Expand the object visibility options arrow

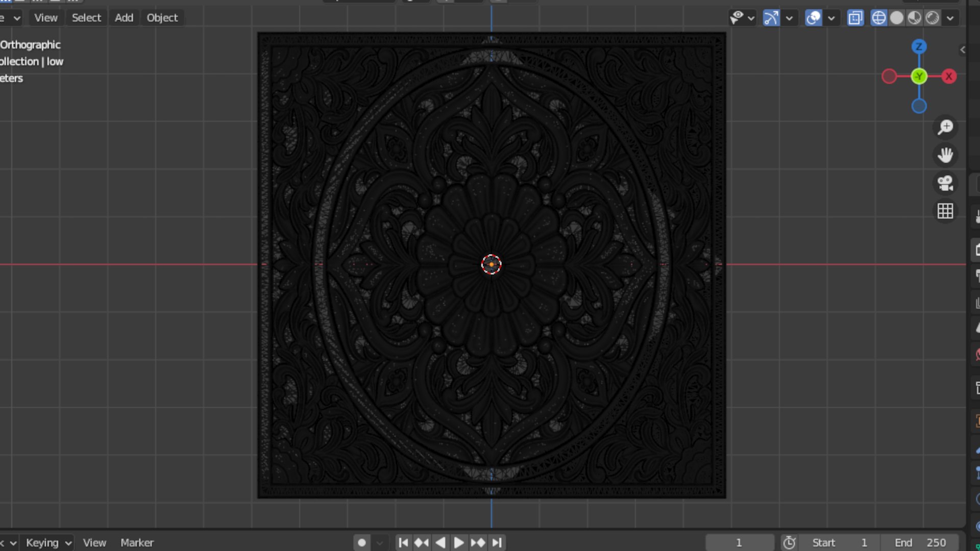click(751, 18)
